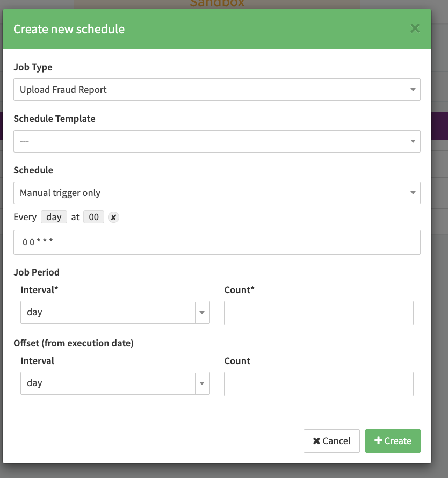Close the Create new schedule dialog
The image size is (448, 478).
415,28
